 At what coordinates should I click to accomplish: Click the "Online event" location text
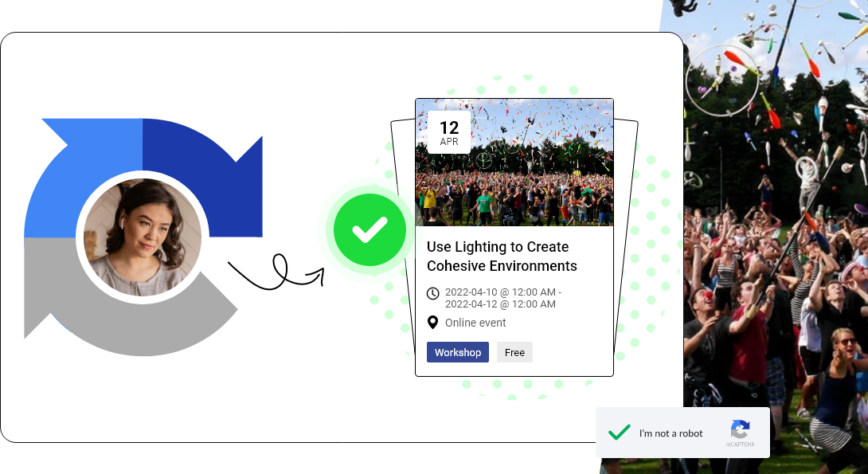pyautogui.click(x=475, y=323)
